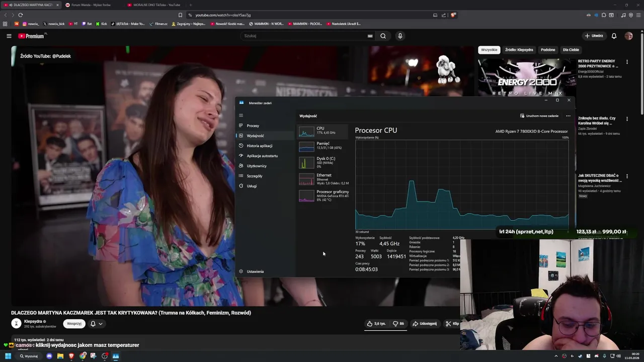
Task: Open Task Manager three-dot more options menu
Action: click(x=568, y=116)
